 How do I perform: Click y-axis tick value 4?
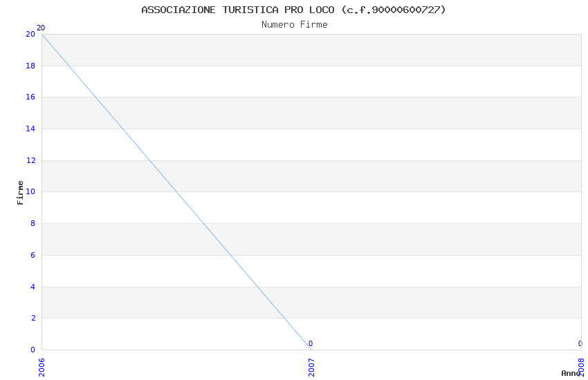33,287
